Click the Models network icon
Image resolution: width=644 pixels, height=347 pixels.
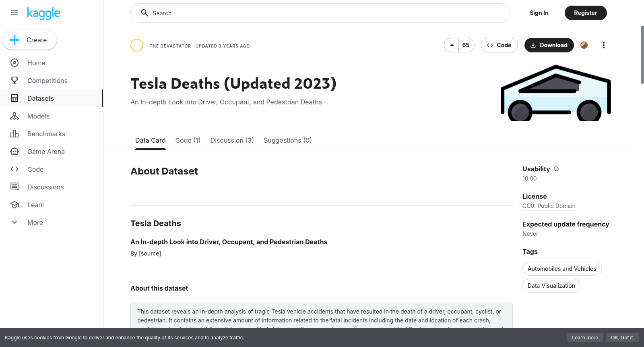pos(14,116)
